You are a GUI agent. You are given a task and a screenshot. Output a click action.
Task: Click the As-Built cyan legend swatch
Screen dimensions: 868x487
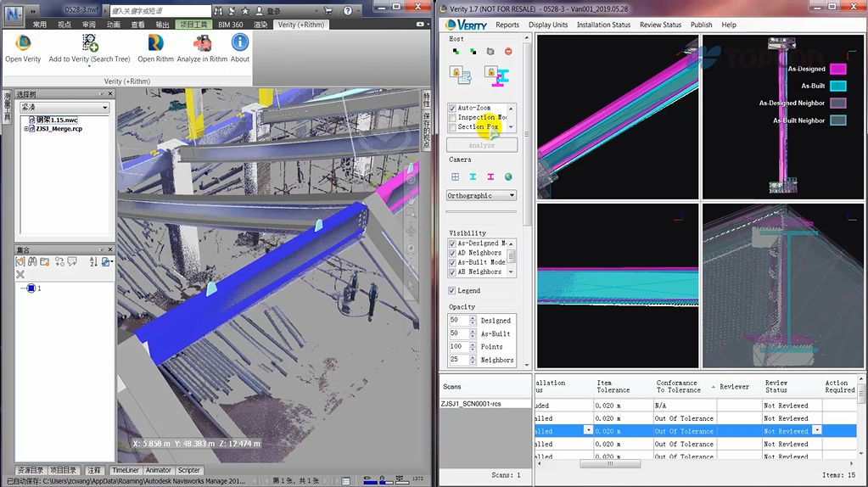pos(838,86)
